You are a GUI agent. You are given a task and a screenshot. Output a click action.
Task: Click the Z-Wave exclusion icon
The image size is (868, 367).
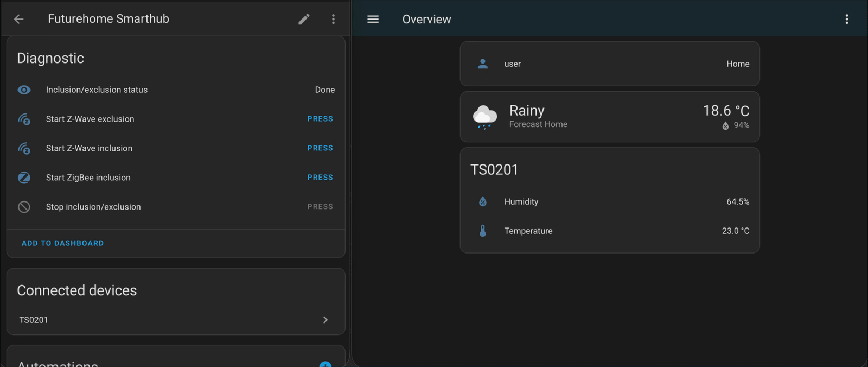point(24,119)
